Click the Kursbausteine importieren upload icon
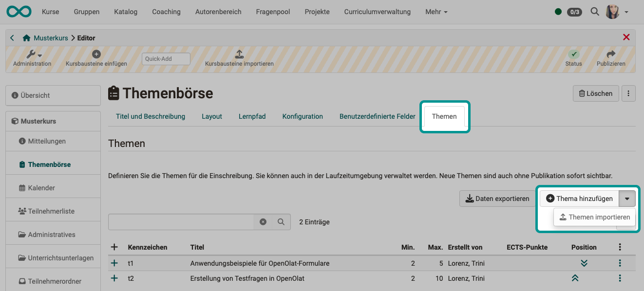The height and width of the screenshot is (291, 644). [x=238, y=54]
